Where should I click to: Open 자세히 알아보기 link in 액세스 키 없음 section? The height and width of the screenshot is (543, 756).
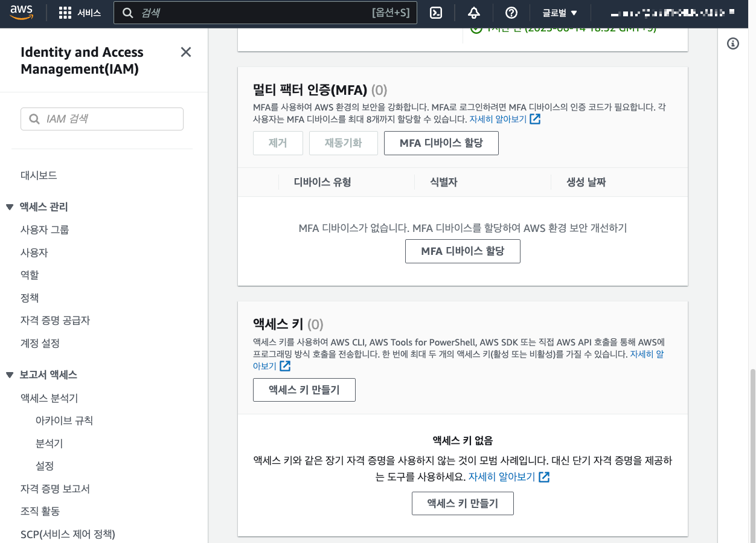click(502, 477)
